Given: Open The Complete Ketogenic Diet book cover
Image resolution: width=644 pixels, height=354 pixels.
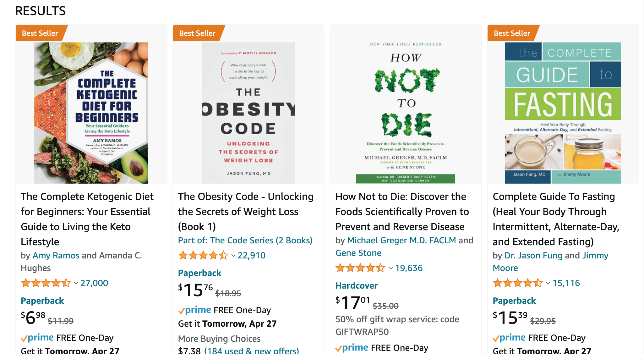Looking at the screenshot, I should (x=91, y=113).
